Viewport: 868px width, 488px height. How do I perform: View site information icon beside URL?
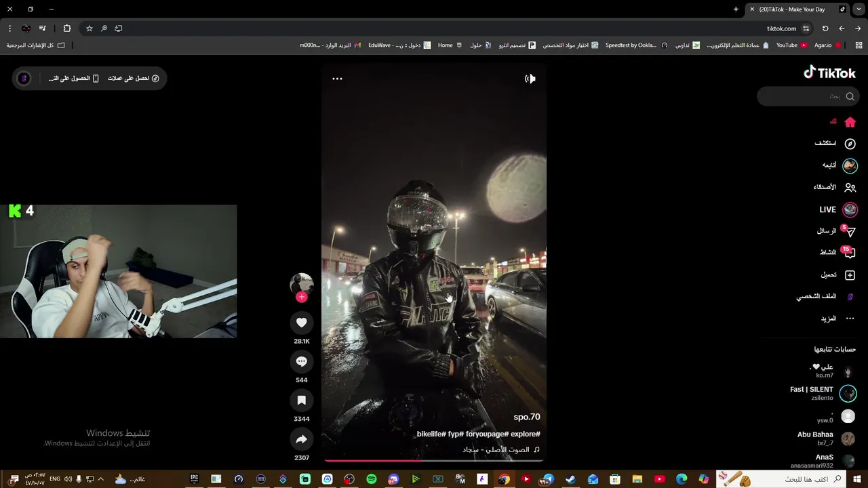[806, 28]
